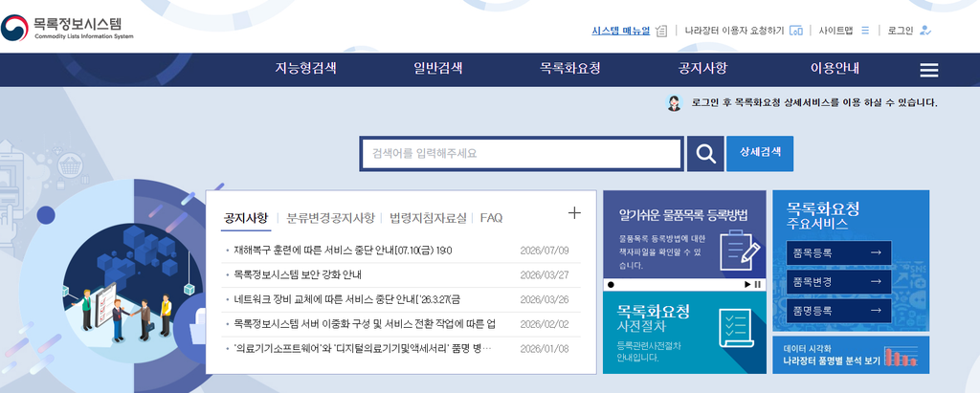
Task: Click the 상세검색 button
Action: coord(760,153)
